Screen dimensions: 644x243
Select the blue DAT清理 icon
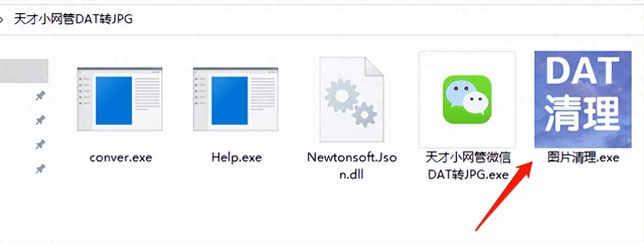pos(583,99)
